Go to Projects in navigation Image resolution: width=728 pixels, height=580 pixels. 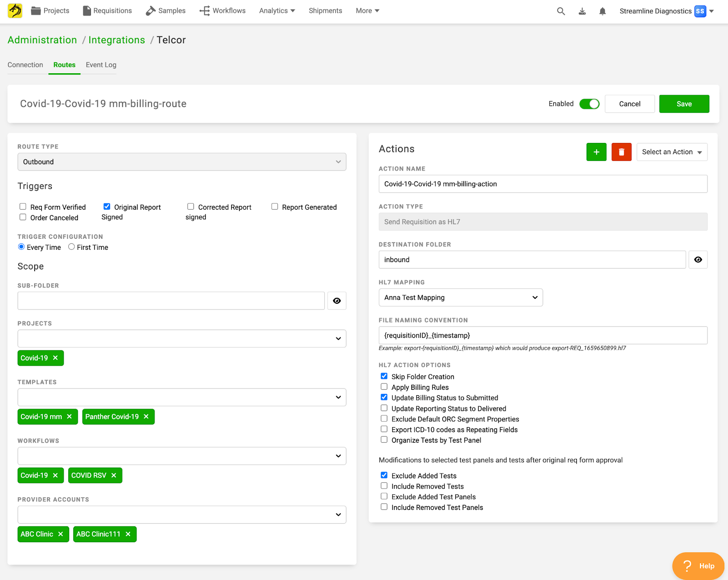[50, 11]
